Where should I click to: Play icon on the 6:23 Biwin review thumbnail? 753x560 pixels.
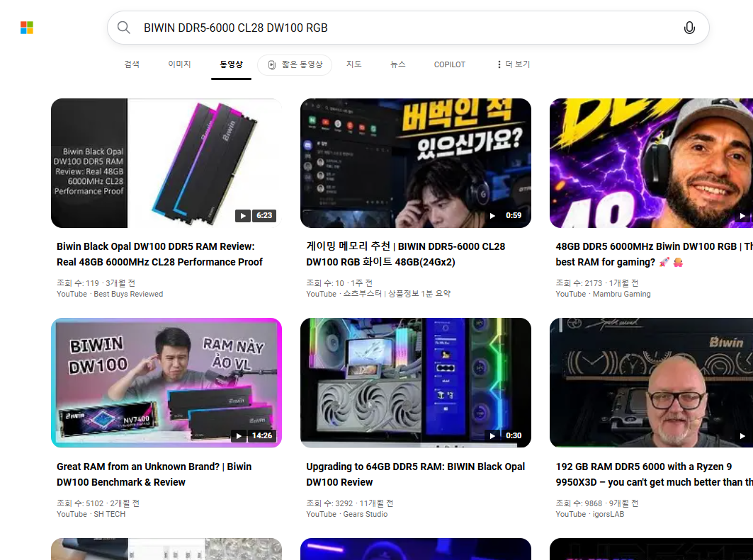coord(243,216)
